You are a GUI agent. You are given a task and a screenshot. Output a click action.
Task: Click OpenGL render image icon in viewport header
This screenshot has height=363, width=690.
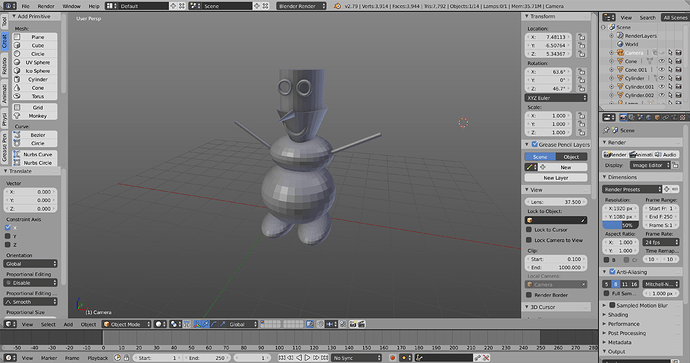pos(352,324)
